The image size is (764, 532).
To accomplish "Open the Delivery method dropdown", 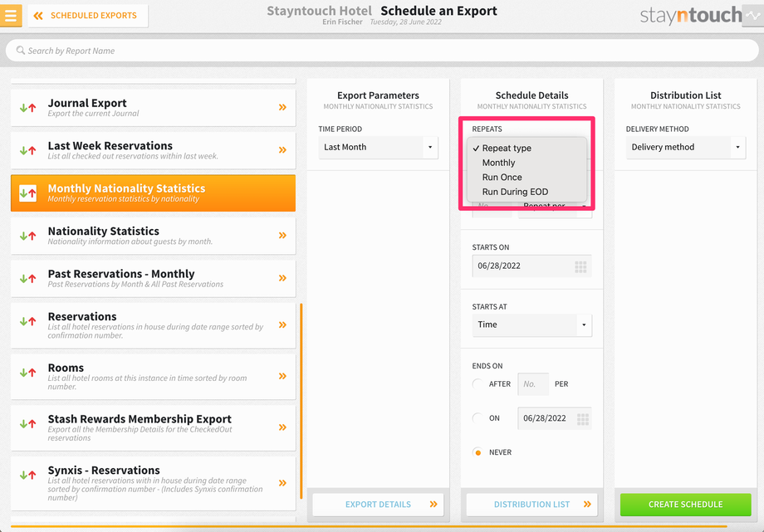I will click(x=686, y=147).
